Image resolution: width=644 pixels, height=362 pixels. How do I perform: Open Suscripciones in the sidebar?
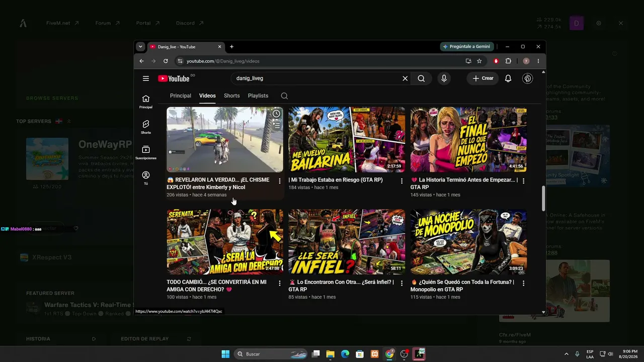pos(146,152)
